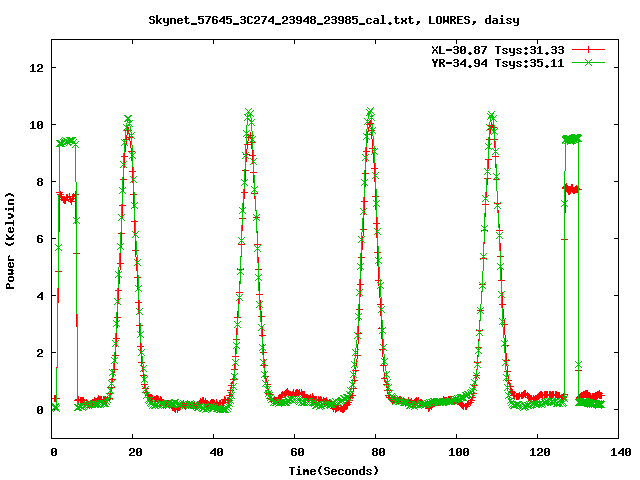Image resolution: width=640 pixels, height=480 pixels.
Task: Click the green YR legend line sample
Action: (588, 62)
